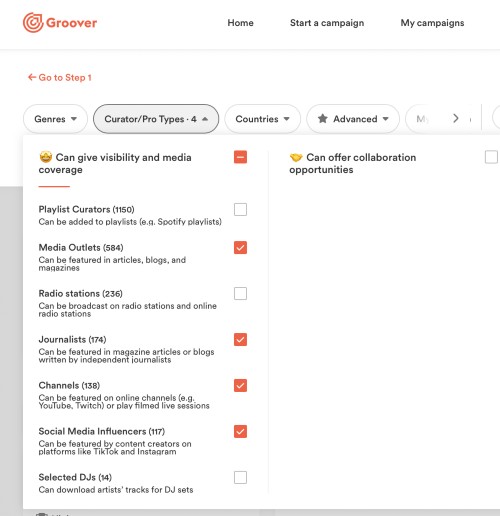The width and height of the screenshot is (500, 516).
Task: Click the star icon on Advanced filter
Action: [322, 119]
